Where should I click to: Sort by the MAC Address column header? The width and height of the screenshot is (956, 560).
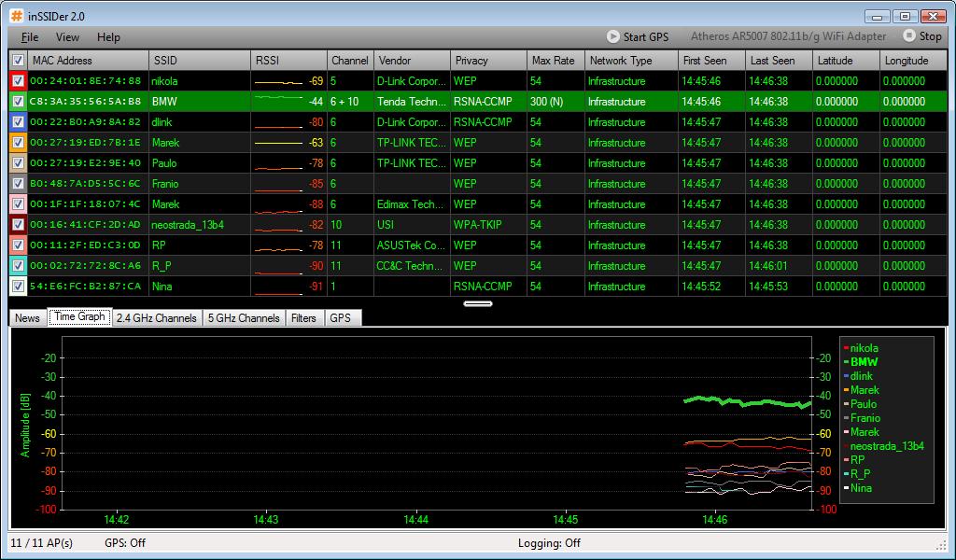point(89,61)
